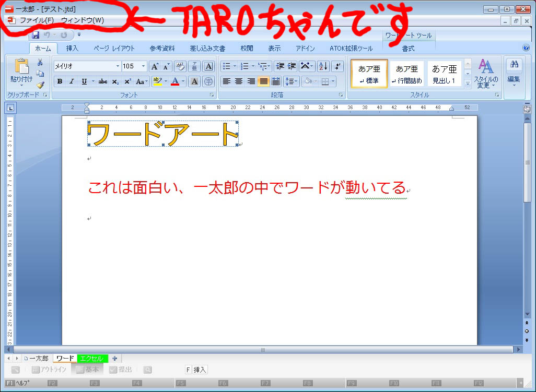Switch to the 参考資料 ribbon tab
Screen dimensions: 536x392
[162, 49]
